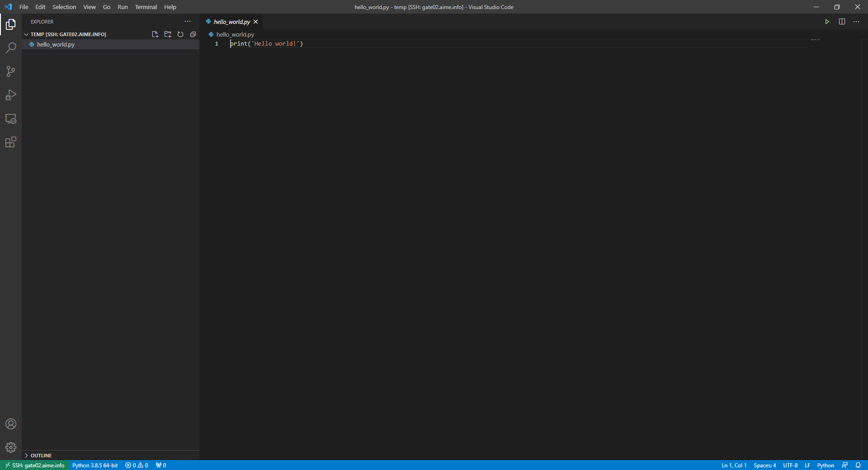This screenshot has height=470, width=868.
Task: Open the Extensions view
Action: [x=11, y=142]
